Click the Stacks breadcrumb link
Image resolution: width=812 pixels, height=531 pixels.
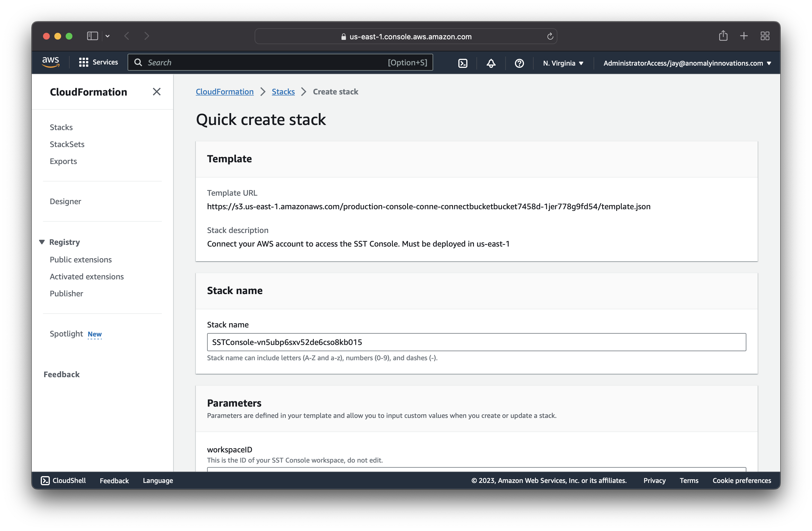[x=283, y=91]
